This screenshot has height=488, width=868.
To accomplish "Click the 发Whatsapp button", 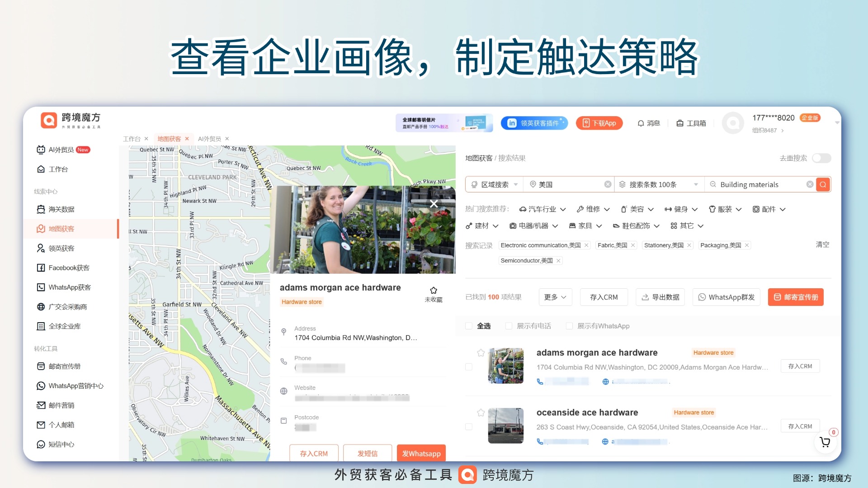I will (421, 453).
